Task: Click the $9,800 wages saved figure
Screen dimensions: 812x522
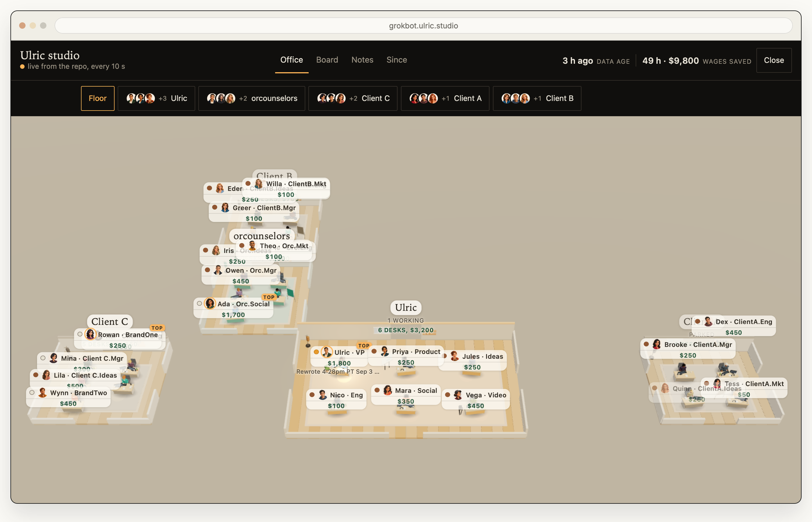Action: coord(683,61)
